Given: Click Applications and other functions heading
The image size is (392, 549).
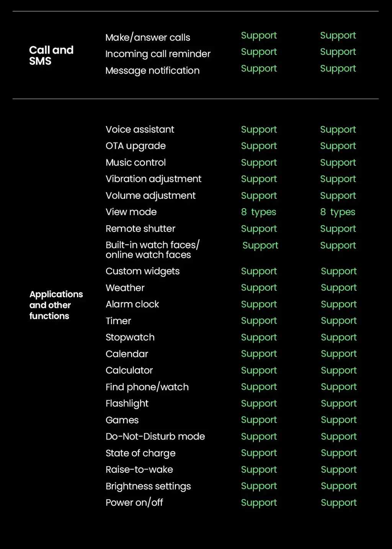Looking at the screenshot, I should (56, 305).
